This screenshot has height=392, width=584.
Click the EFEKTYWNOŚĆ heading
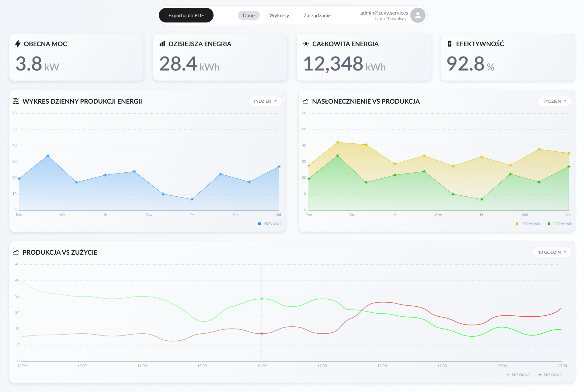pos(480,44)
